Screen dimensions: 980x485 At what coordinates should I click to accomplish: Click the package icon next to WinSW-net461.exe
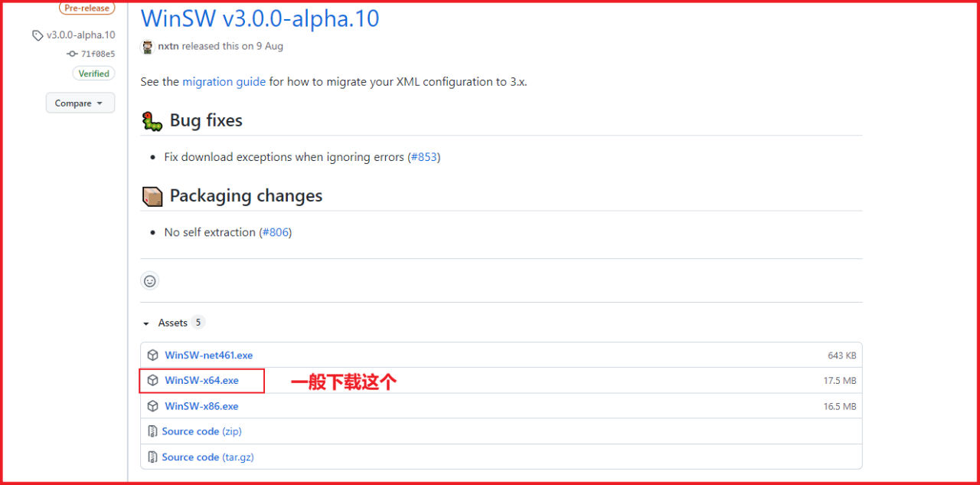pos(153,356)
